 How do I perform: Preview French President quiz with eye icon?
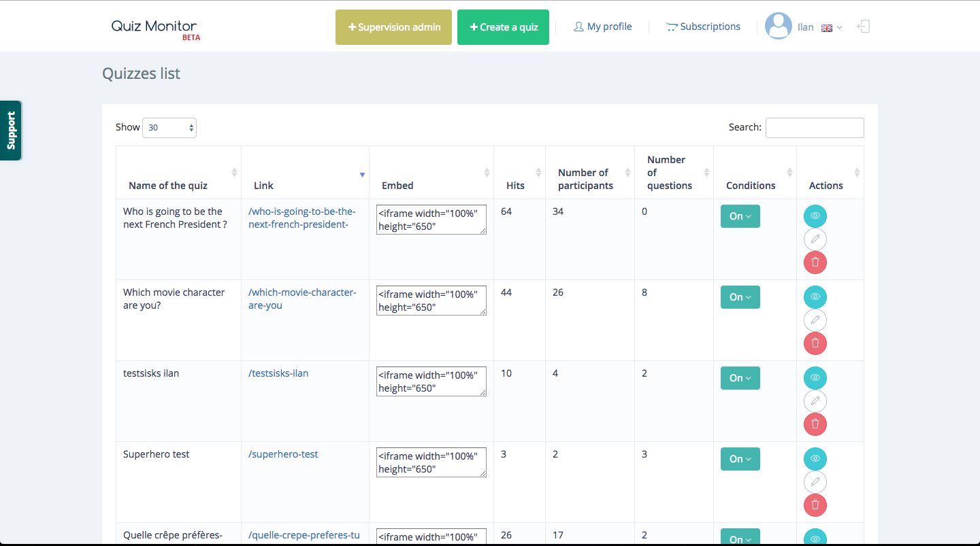pyautogui.click(x=815, y=216)
